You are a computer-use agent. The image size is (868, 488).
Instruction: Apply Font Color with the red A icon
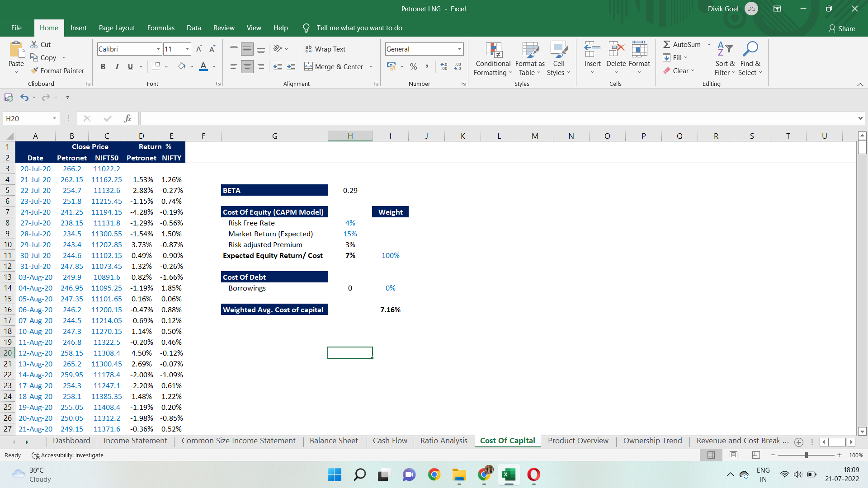[203, 66]
